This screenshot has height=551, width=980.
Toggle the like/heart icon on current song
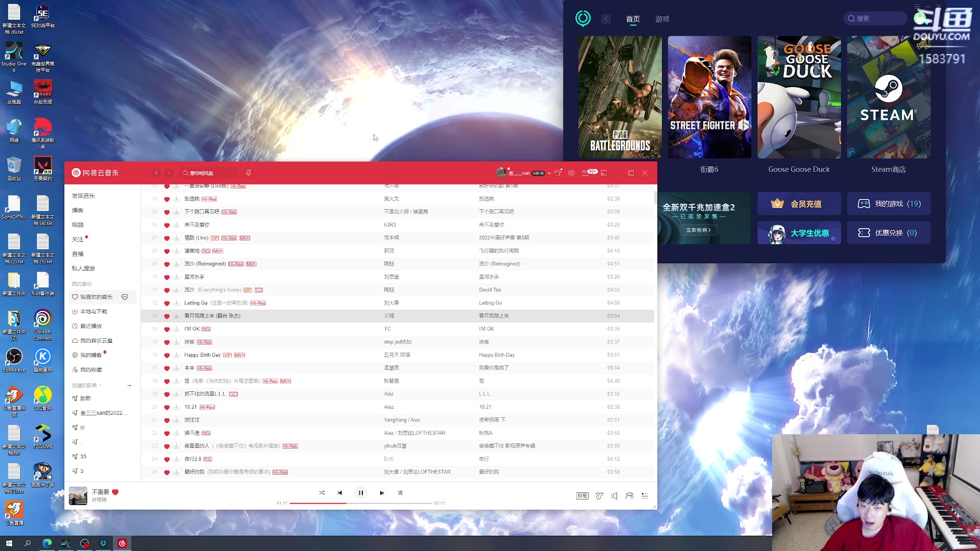pyautogui.click(x=116, y=492)
